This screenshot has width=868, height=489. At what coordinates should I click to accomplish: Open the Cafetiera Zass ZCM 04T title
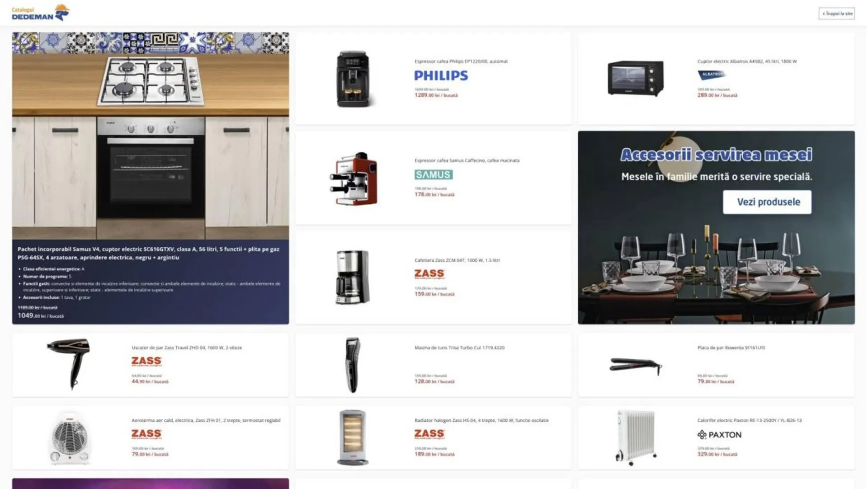(457, 260)
